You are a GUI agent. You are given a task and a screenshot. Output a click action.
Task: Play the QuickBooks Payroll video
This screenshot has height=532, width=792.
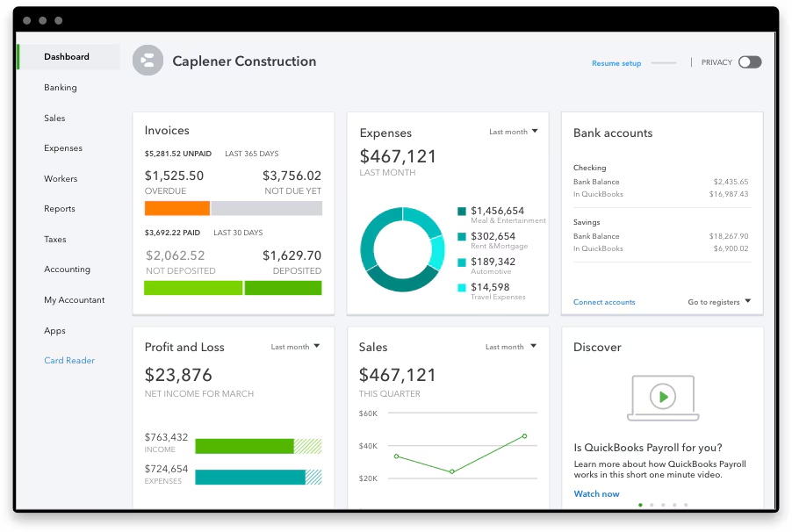pyautogui.click(x=661, y=396)
